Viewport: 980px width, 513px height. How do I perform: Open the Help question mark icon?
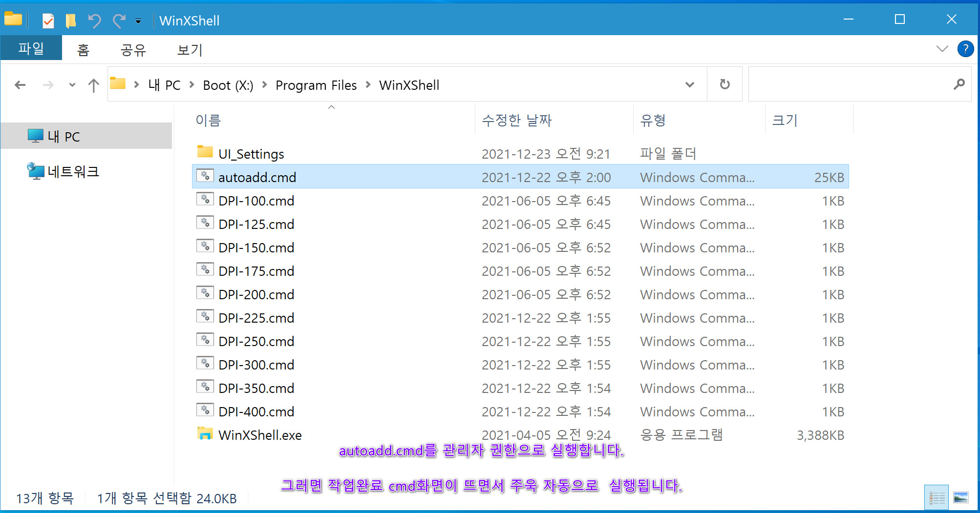point(965,49)
